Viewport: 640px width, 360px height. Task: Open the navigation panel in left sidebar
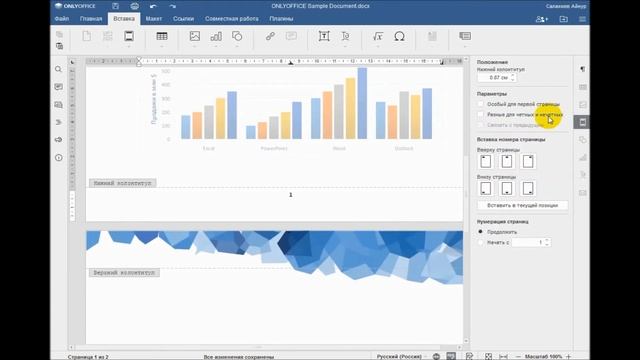pos(59,122)
